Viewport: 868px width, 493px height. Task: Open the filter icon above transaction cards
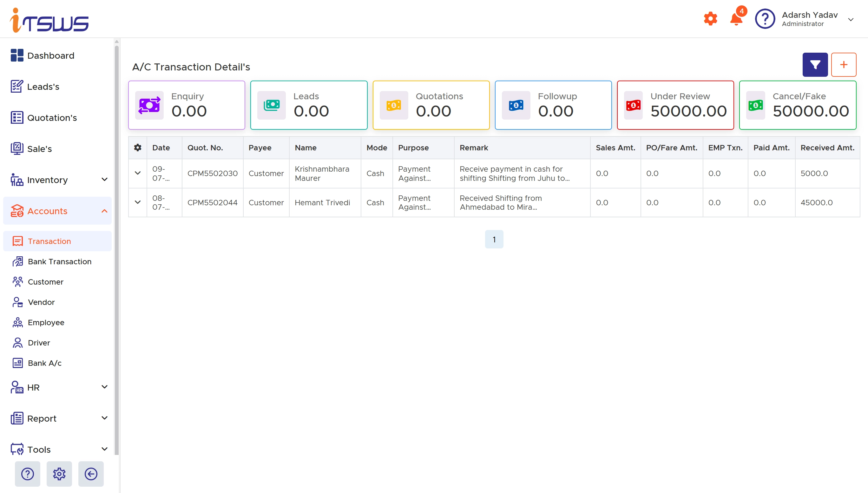(815, 64)
